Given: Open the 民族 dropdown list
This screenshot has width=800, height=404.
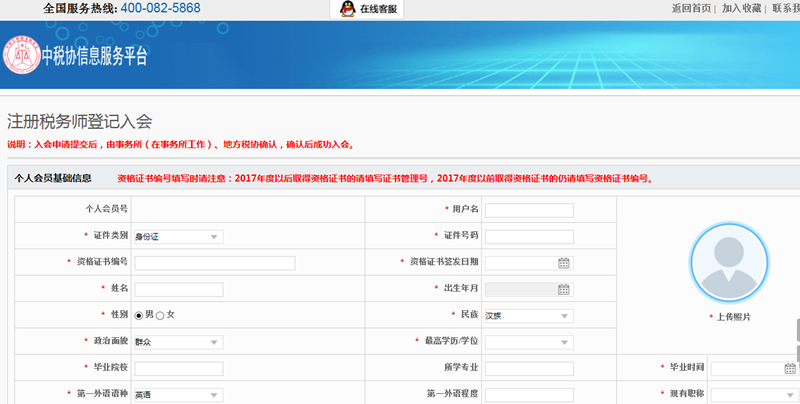Looking at the screenshot, I should click(x=564, y=316).
